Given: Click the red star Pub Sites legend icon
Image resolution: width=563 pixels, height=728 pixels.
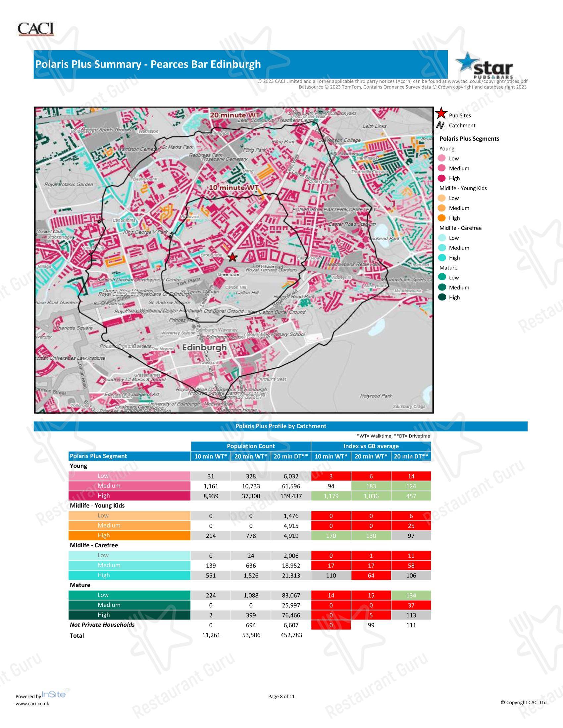Looking at the screenshot, I should [x=441, y=114].
